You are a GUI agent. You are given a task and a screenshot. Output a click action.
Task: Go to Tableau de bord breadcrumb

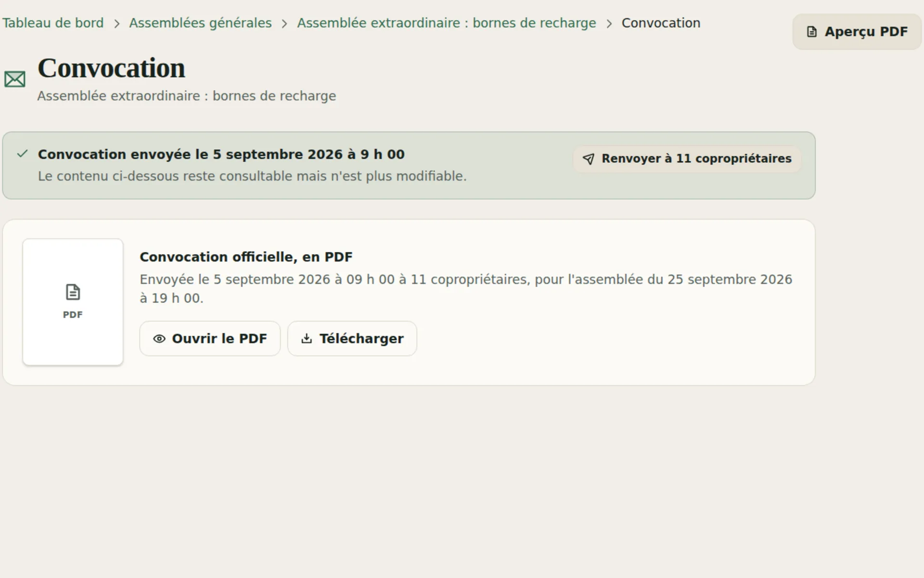pyautogui.click(x=53, y=23)
